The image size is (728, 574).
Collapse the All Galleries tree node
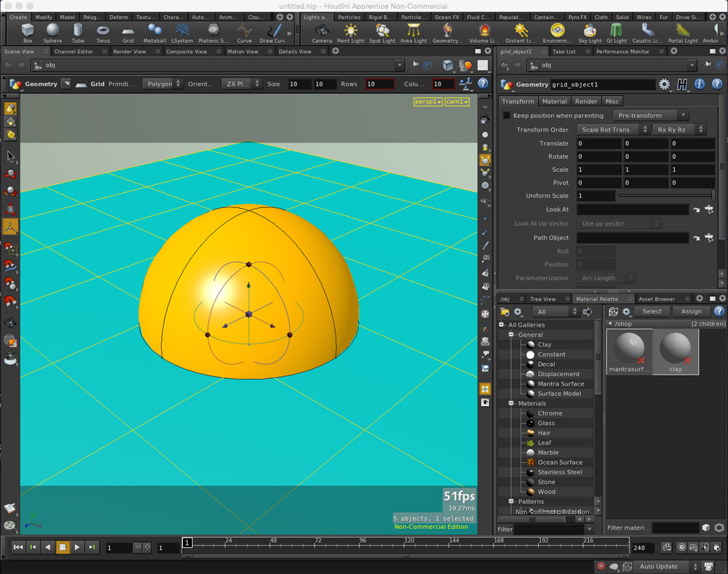[502, 325]
